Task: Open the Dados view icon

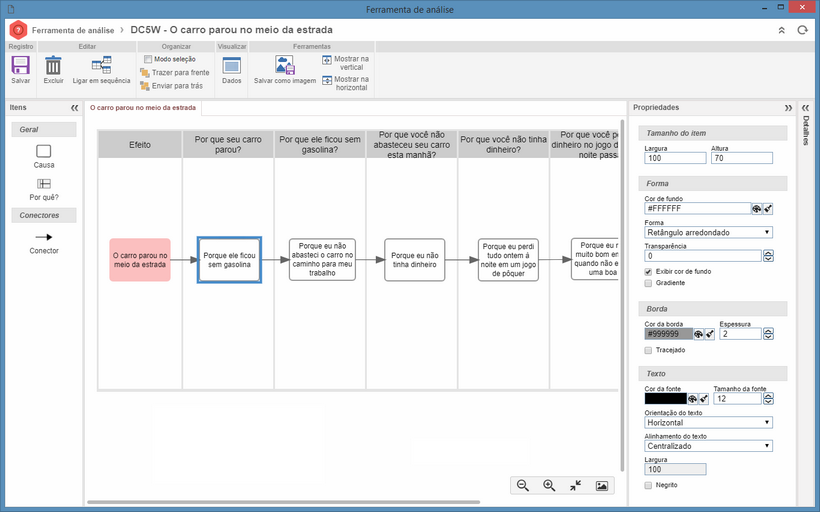Action: tap(232, 66)
